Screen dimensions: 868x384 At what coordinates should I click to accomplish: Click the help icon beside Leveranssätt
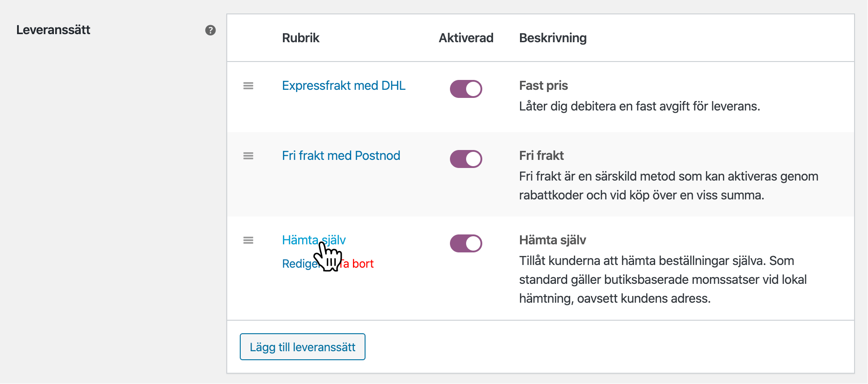tap(210, 30)
